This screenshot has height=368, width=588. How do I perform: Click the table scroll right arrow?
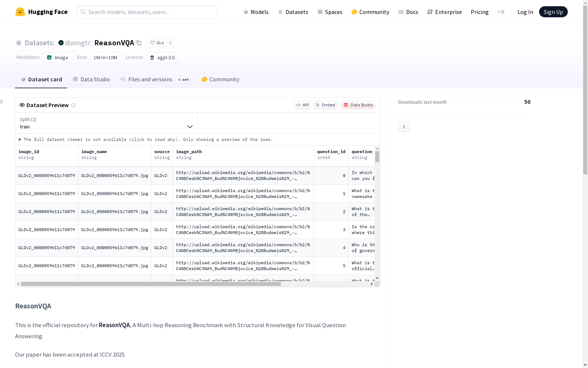(x=372, y=284)
